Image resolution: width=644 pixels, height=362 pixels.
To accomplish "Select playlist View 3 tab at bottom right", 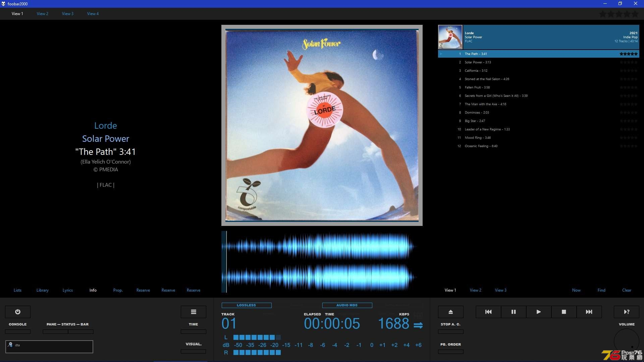I will [501, 290].
